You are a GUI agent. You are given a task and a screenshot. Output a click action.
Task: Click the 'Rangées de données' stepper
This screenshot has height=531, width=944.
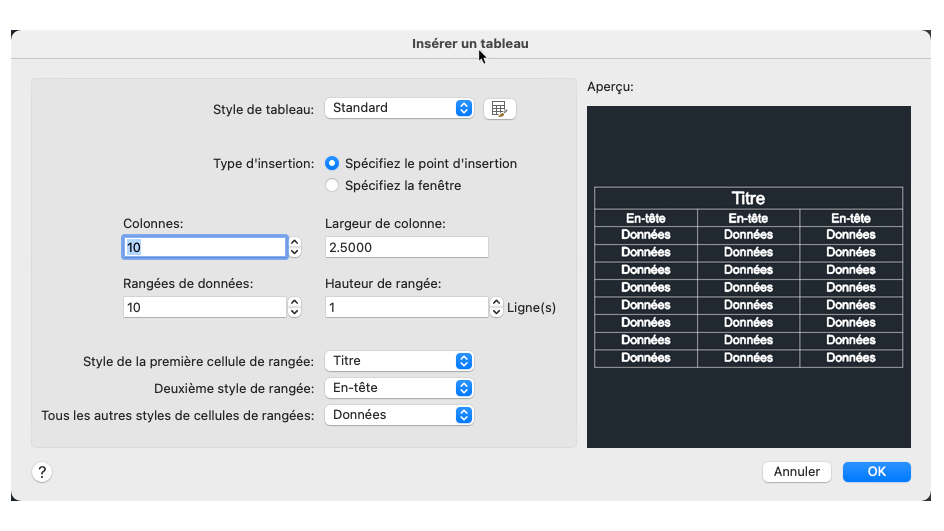[294, 308]
